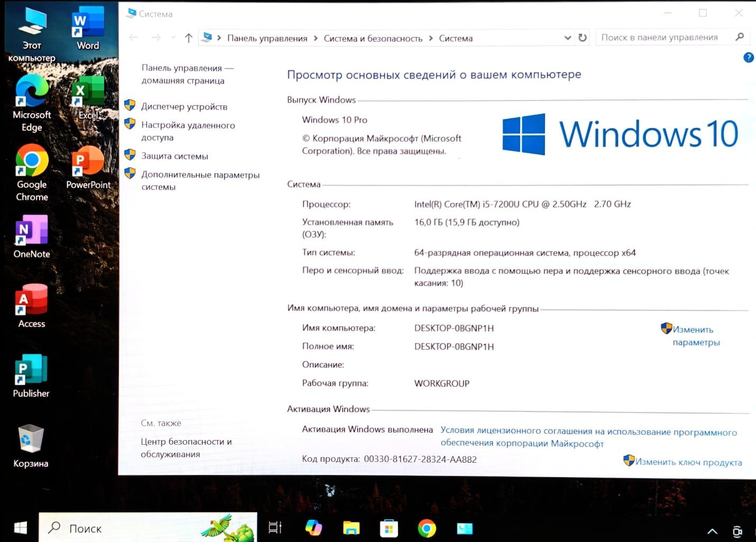Launch Excel desktop shortcut

point(88,98)
